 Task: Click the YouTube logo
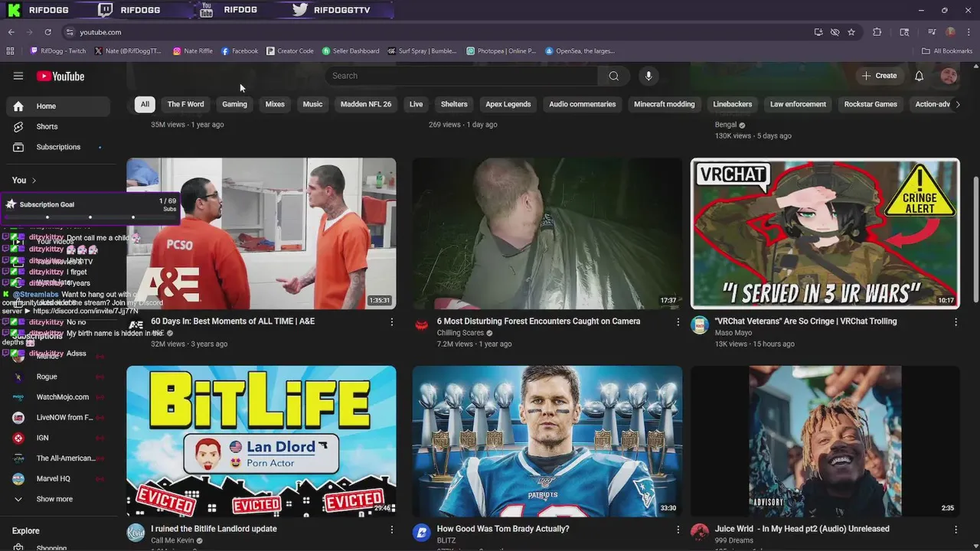point(60,76)
